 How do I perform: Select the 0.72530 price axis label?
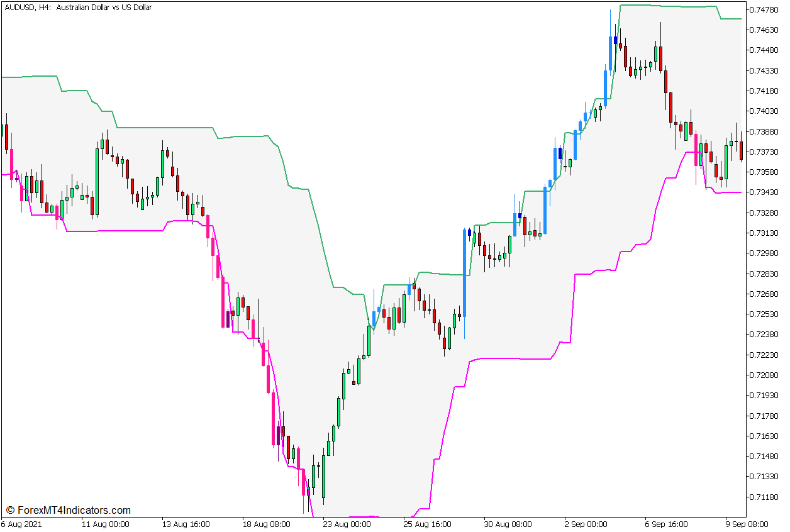[764, 314]
